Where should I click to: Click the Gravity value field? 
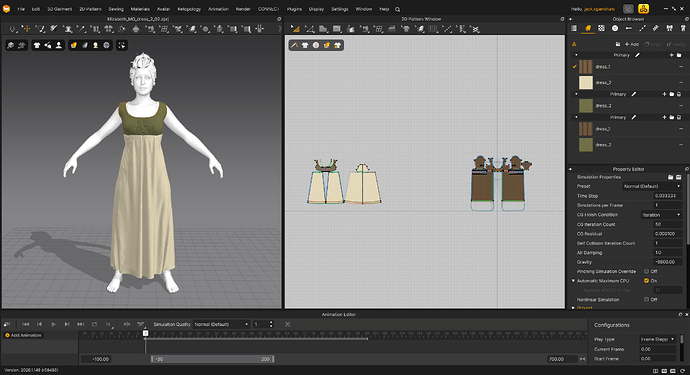[667, 262]
